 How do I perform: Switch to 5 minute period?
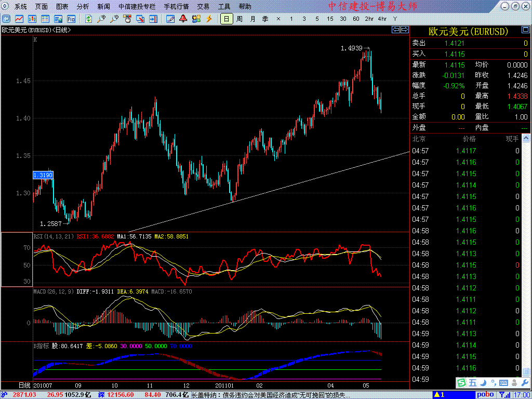click(x=317, y=19)
